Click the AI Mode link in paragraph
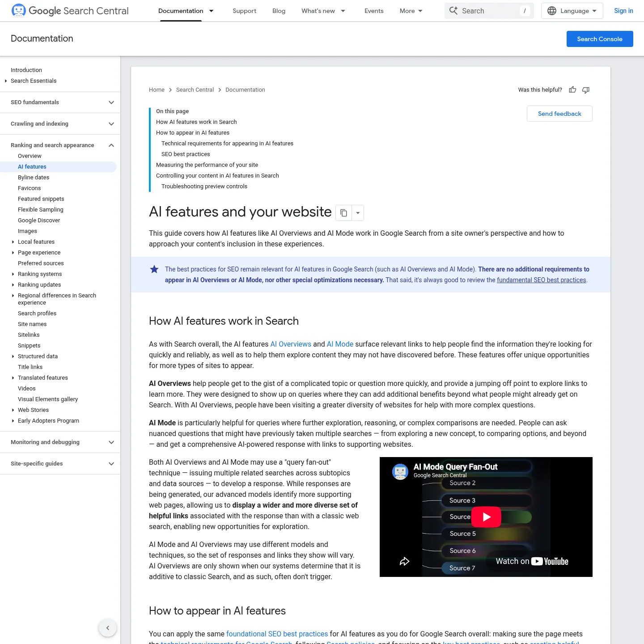 pos(340,344)
